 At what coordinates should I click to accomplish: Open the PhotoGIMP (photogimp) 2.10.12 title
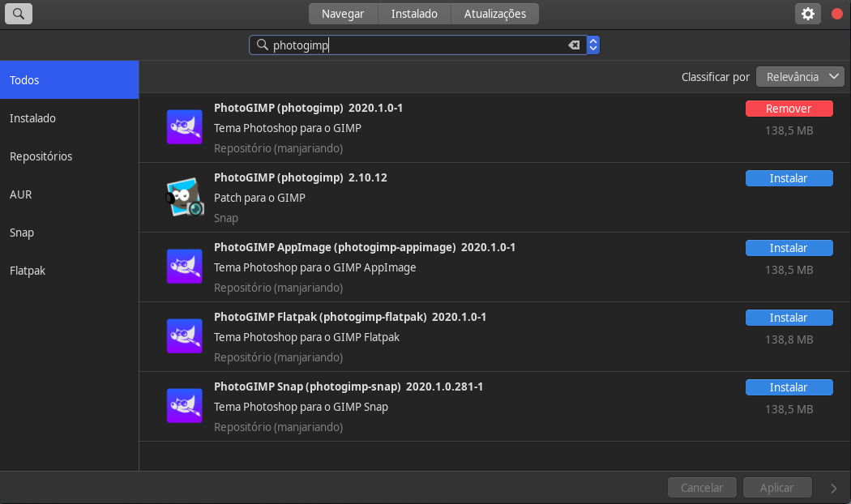[x=300, y=177]
